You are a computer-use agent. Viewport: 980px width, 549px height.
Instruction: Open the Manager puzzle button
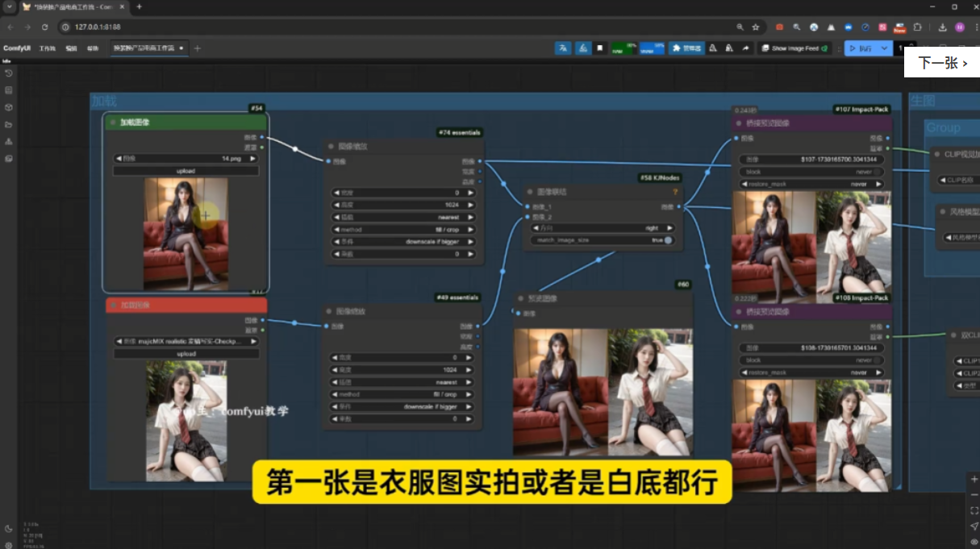[x=686, y=48]
